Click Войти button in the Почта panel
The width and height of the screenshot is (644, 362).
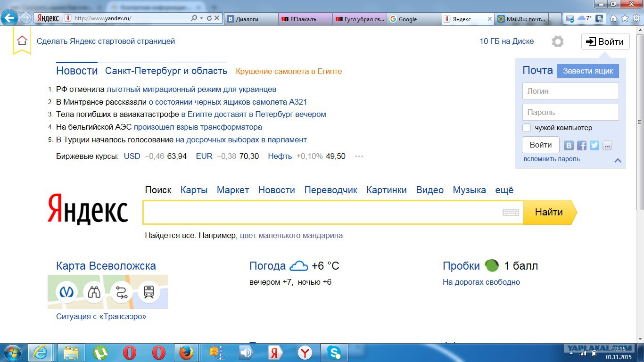(x=541, y=145)
